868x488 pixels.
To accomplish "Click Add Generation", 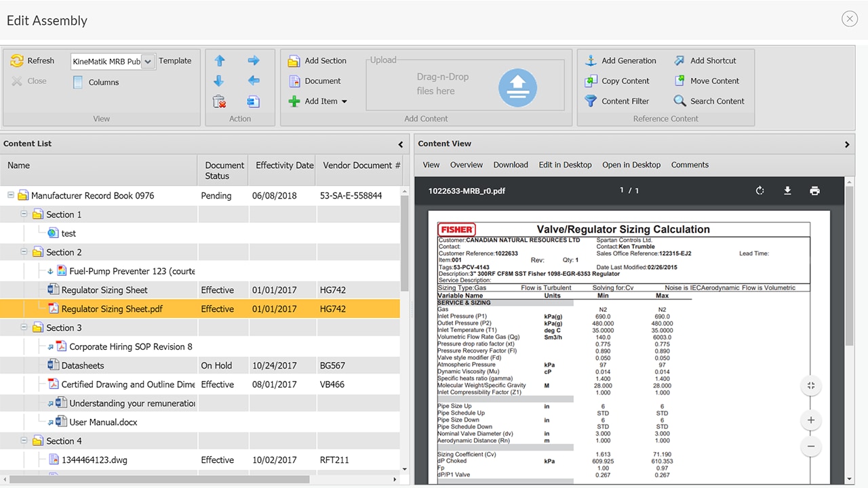I will pyautogui.click(x=620, y=60).
